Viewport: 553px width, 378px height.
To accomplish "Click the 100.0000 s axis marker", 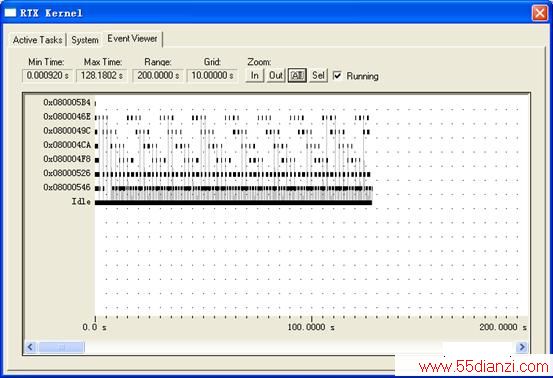I will [311, 327].
